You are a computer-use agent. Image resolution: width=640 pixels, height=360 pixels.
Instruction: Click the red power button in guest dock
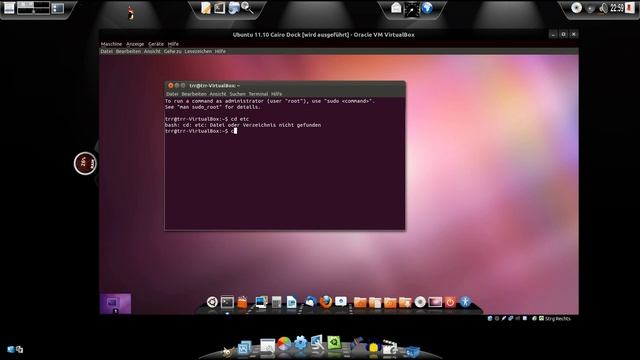point(450,302)
